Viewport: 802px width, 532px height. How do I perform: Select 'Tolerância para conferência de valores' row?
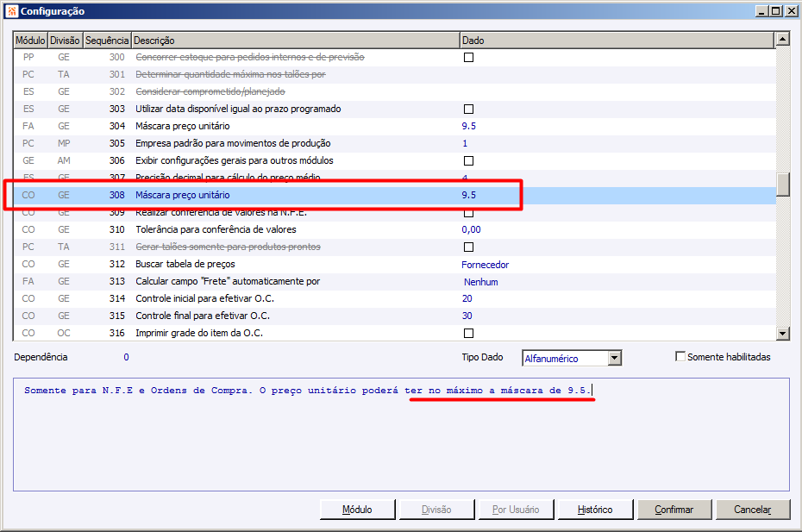[394, 229]
